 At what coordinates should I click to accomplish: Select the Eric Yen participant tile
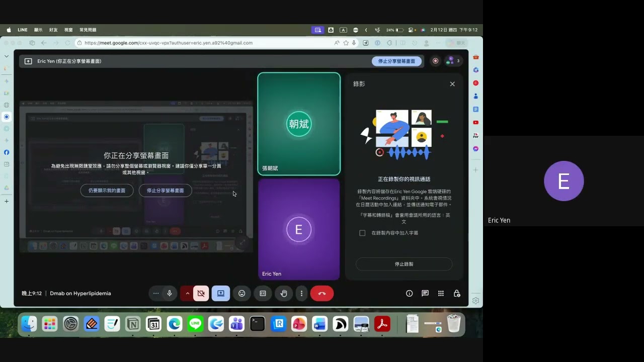pos(299,229)
